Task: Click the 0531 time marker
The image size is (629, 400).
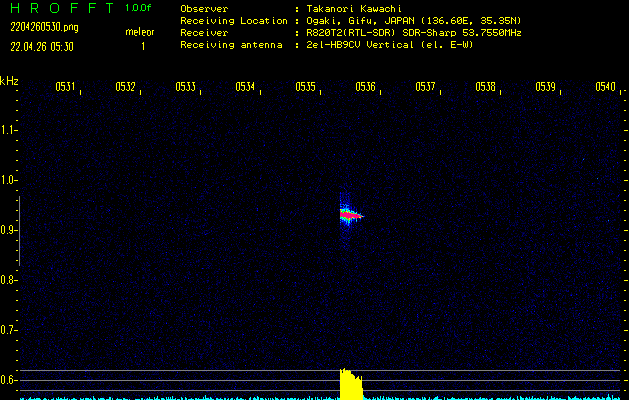Action: pyautogui.click(x=65, y=87)
